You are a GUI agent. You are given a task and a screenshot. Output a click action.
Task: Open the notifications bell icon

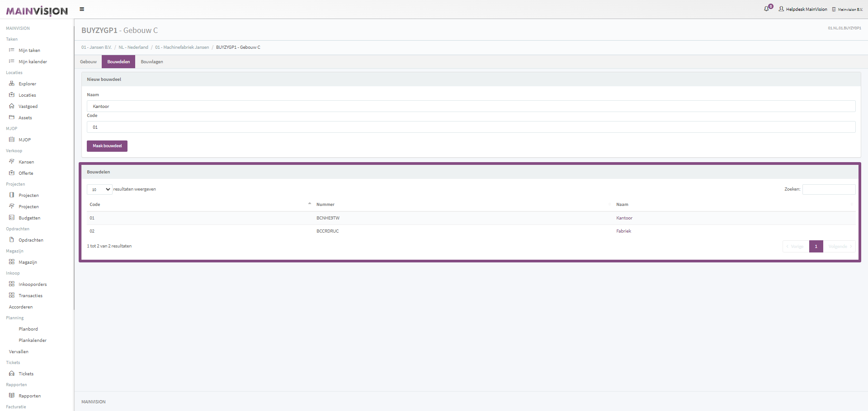pyautogui.click(x=767, y=9)
